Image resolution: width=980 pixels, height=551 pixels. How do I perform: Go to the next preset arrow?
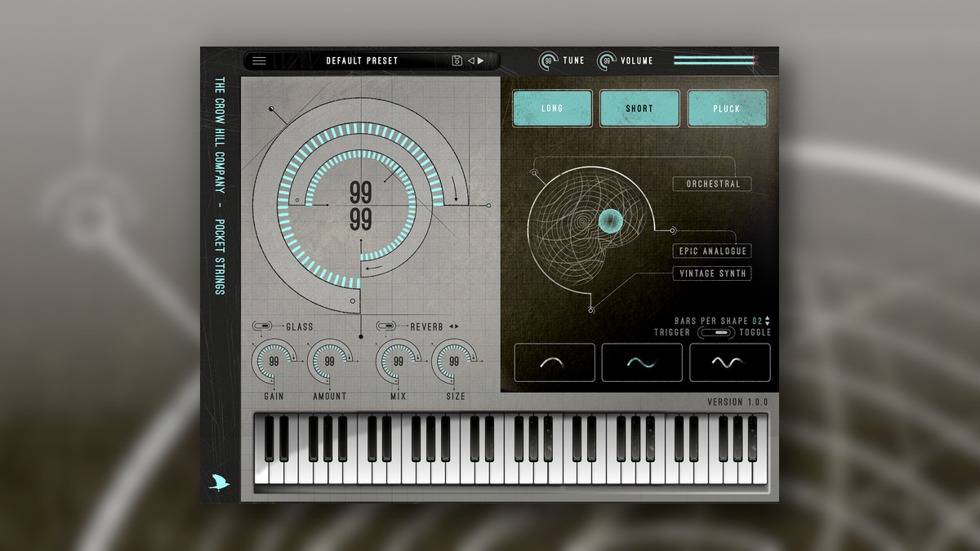click(481, 60)
